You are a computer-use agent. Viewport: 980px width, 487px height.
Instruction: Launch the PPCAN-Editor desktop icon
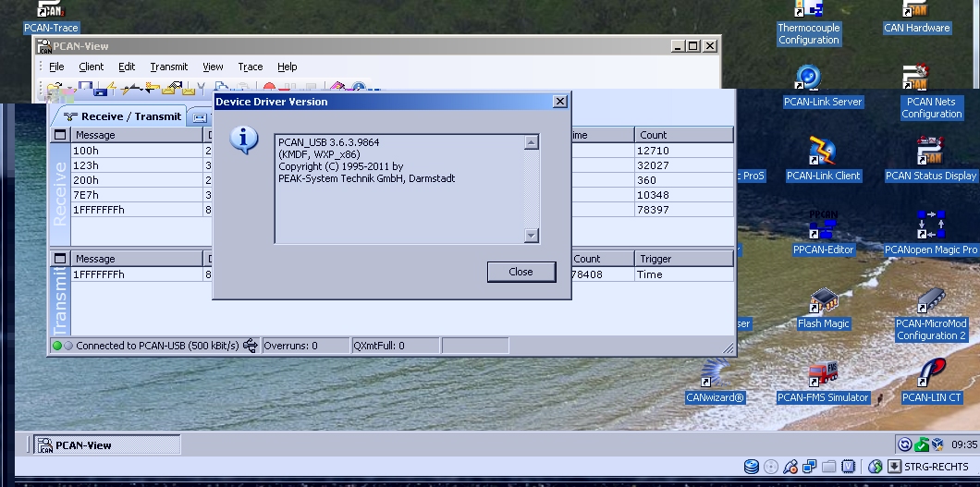click(x=823, y=232)
